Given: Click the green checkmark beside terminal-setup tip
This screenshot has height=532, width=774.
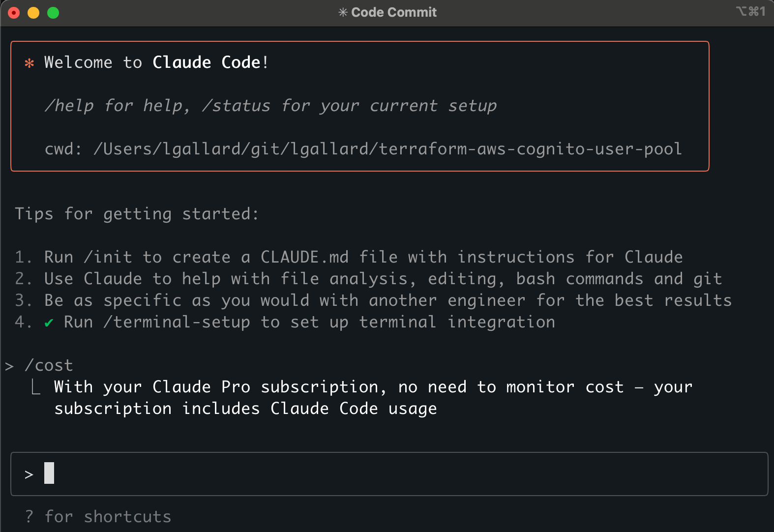Looking at the screenshot, I should 49,323.
